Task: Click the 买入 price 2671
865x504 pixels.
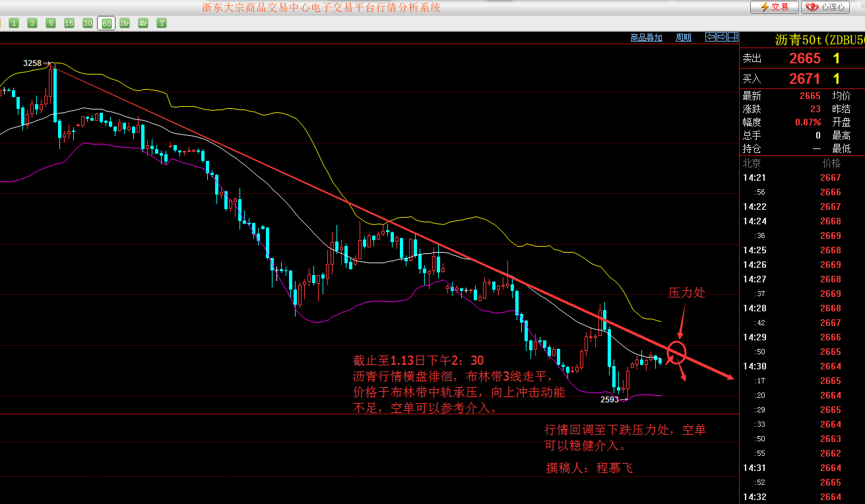Action: (x=804, y=79)
